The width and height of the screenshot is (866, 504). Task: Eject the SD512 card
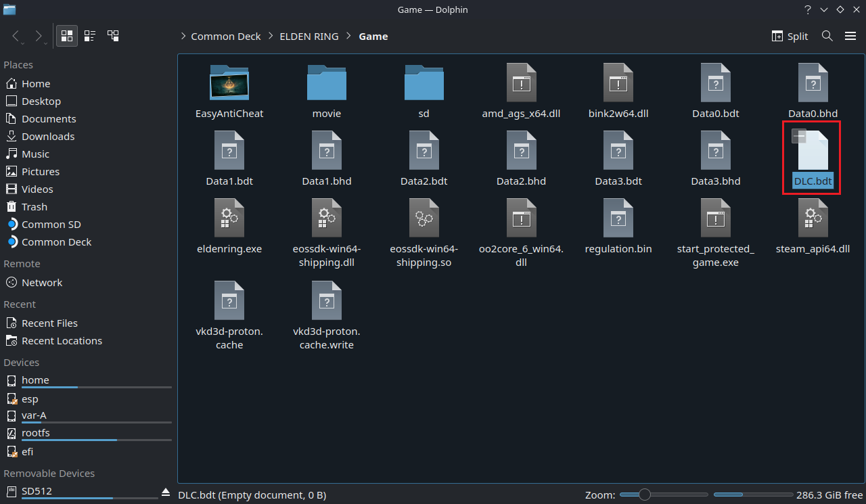pos(165,491)
